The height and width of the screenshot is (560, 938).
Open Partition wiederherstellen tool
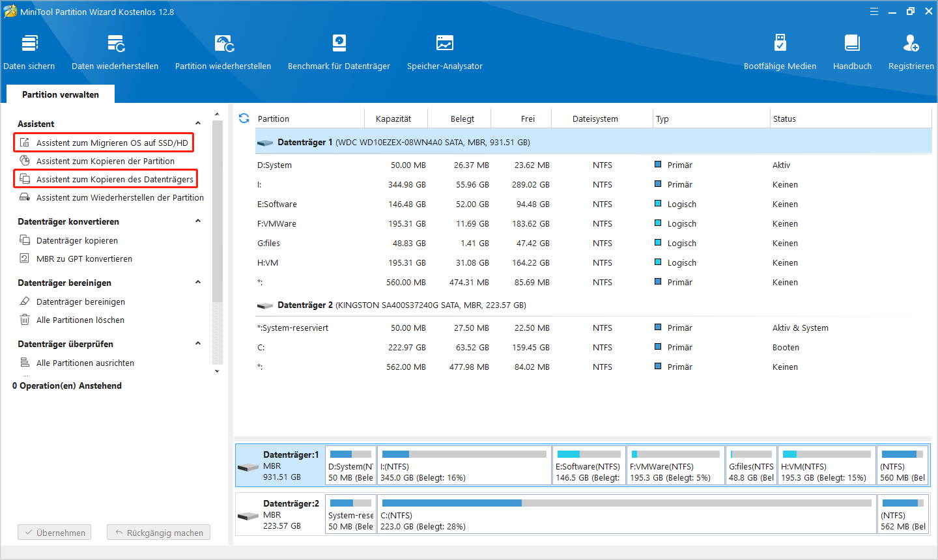[223, 53]
